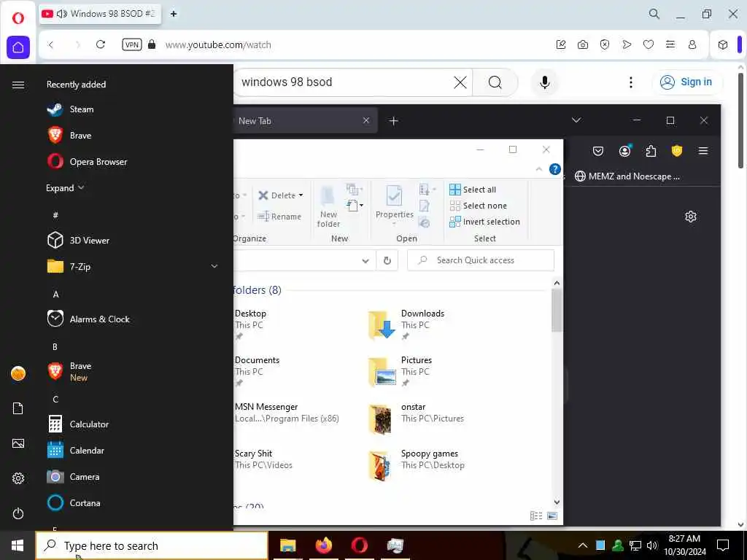The image size is (747, 560).
Task: Open Delete dropdown in File Explorer
Action: pos(301,195)
